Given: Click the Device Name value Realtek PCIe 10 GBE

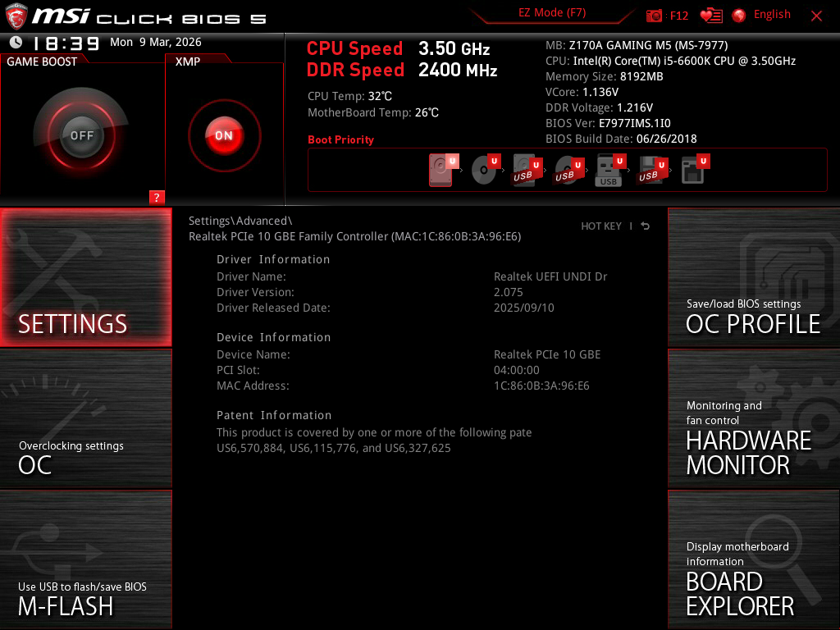Looking at the screenshot, I should tap(547, 354).
